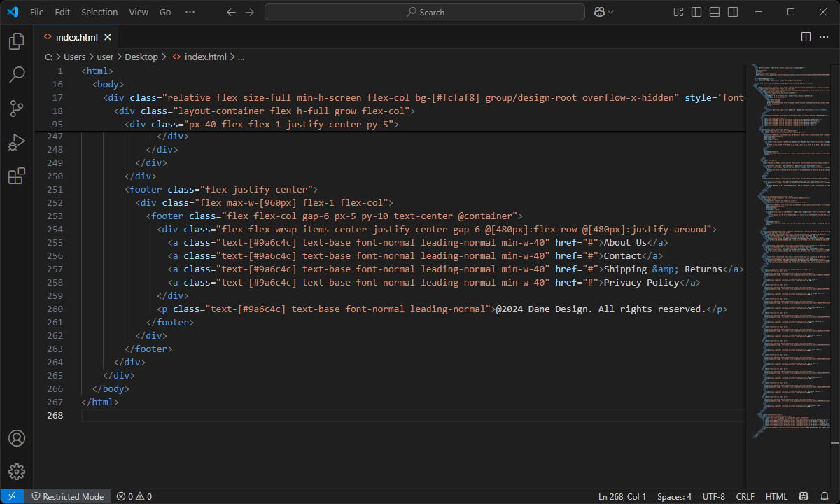Toggle the bottom Panel visibility
840x504 pixels.
click(x=715, y=12)
